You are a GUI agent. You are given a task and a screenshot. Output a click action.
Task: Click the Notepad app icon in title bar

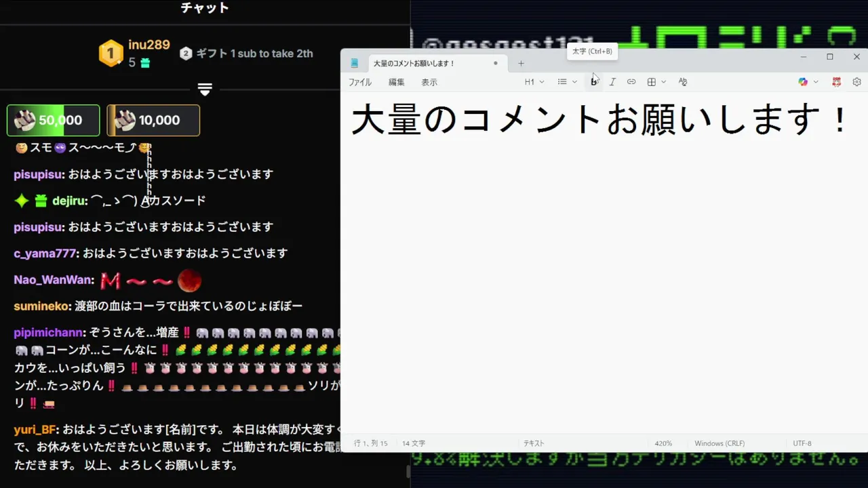point(354,63)
